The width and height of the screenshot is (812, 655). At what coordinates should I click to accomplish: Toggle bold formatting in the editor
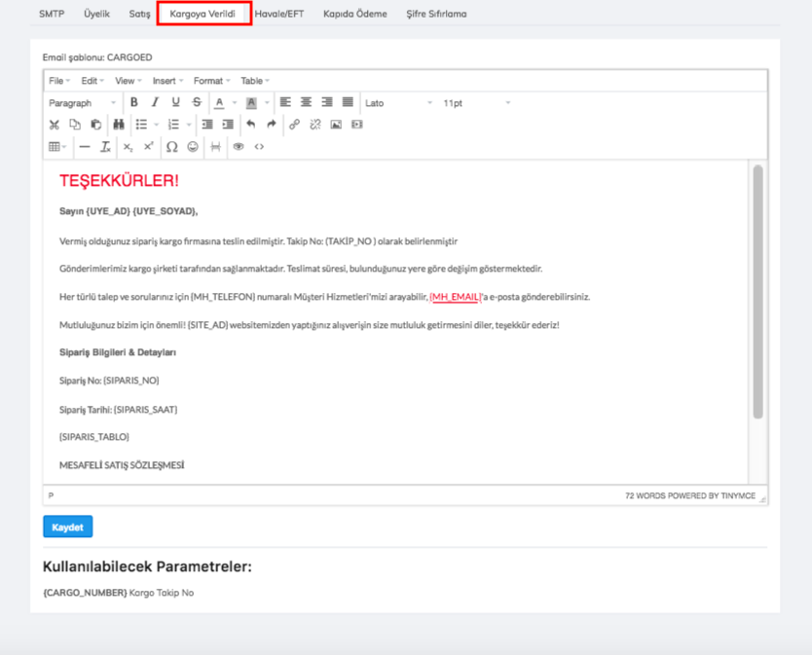(x=133, y=102)
